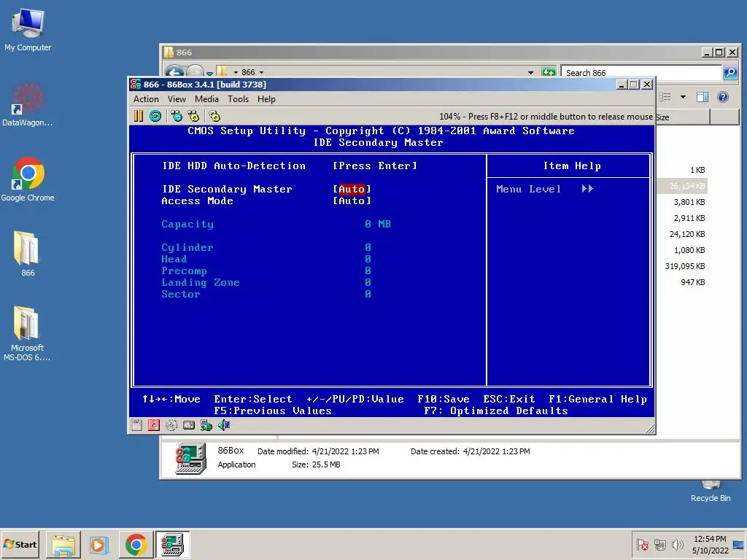Open Google Chrome desktop shortcut
This screenshot has height=560, width=747.
pos(28,179)
